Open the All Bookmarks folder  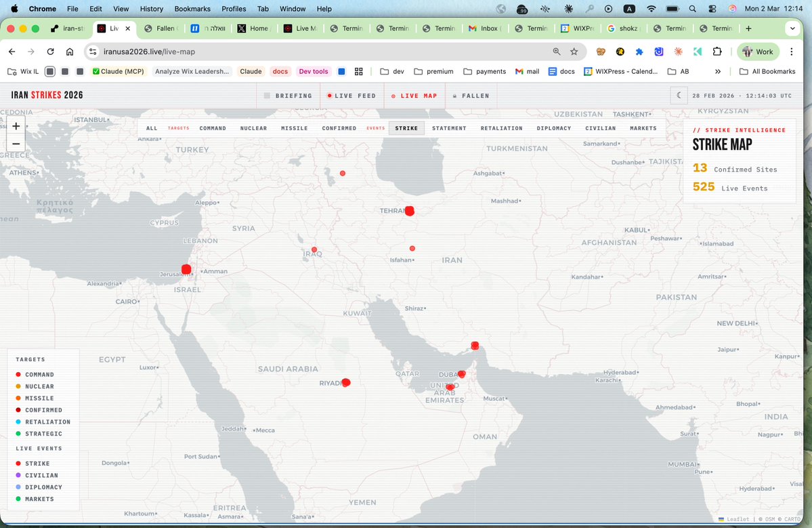tap(767, 71)
